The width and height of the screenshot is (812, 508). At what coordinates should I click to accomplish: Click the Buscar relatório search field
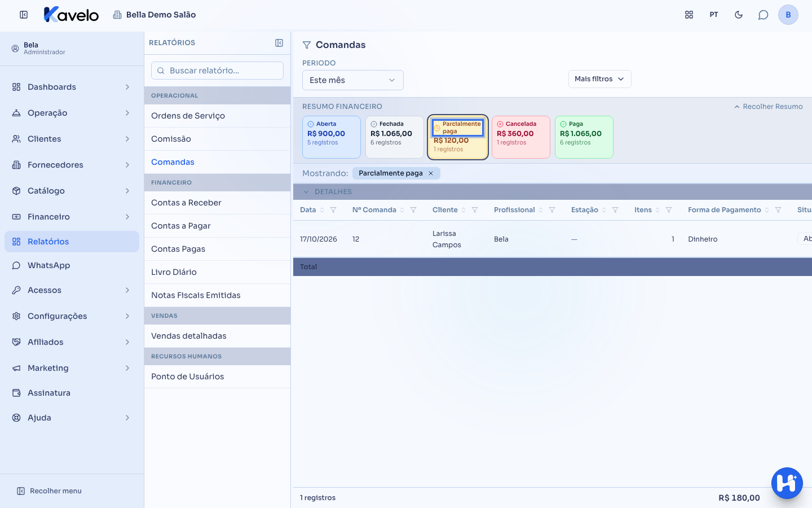[217, 71]
